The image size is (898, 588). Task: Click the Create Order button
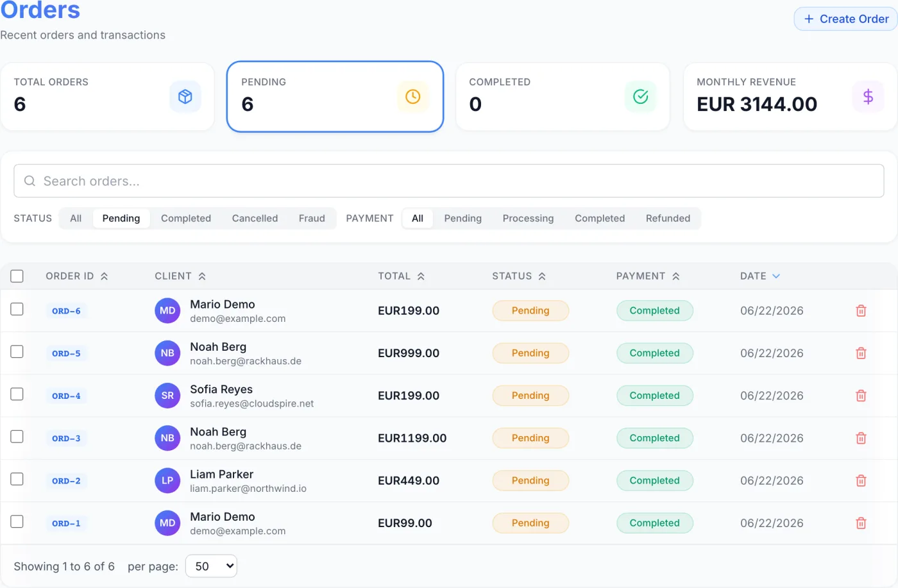(845, 19)
